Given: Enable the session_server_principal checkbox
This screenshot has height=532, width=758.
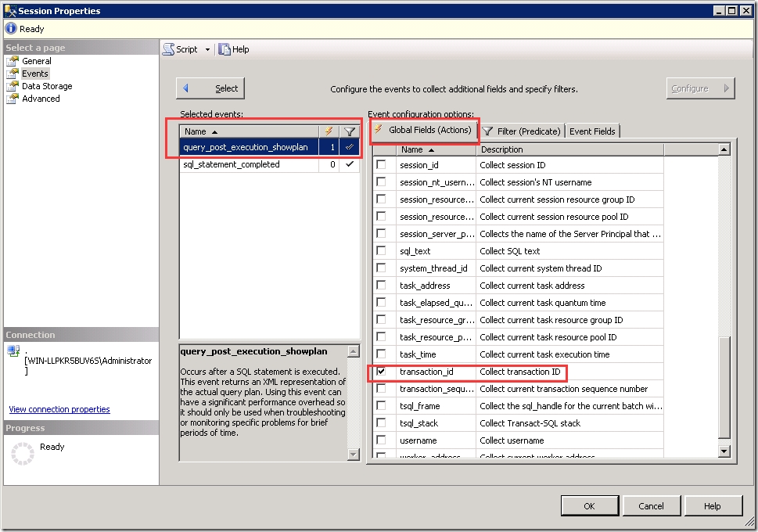Looking at the screenshot, I should pyautogui.click(x=381, y=233).
